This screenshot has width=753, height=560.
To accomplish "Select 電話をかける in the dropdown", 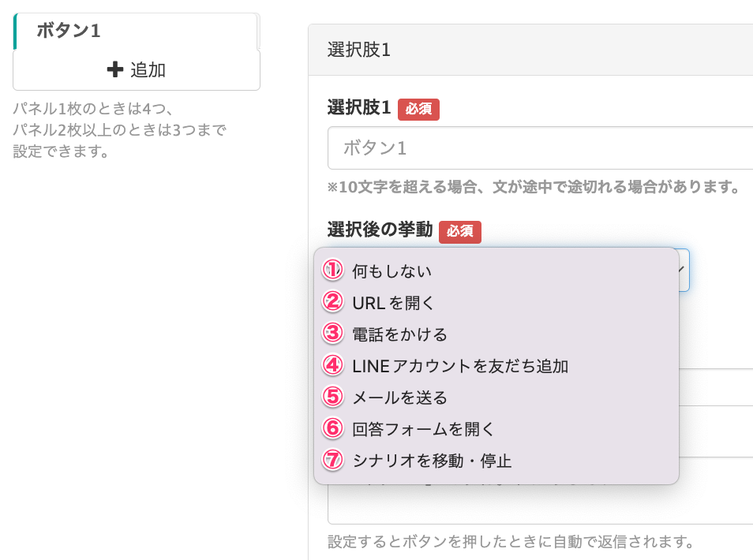I will click(400, 334).
